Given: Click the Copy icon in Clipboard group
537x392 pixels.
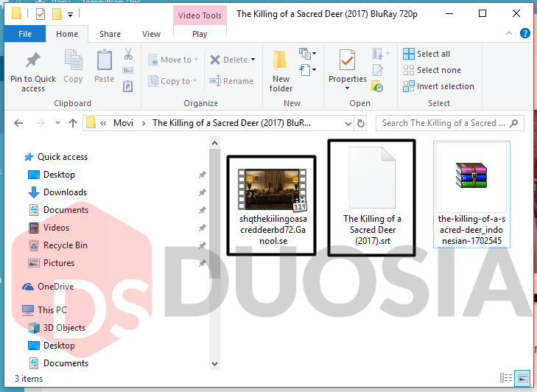Looking at the screenshot, I should 73,60.
